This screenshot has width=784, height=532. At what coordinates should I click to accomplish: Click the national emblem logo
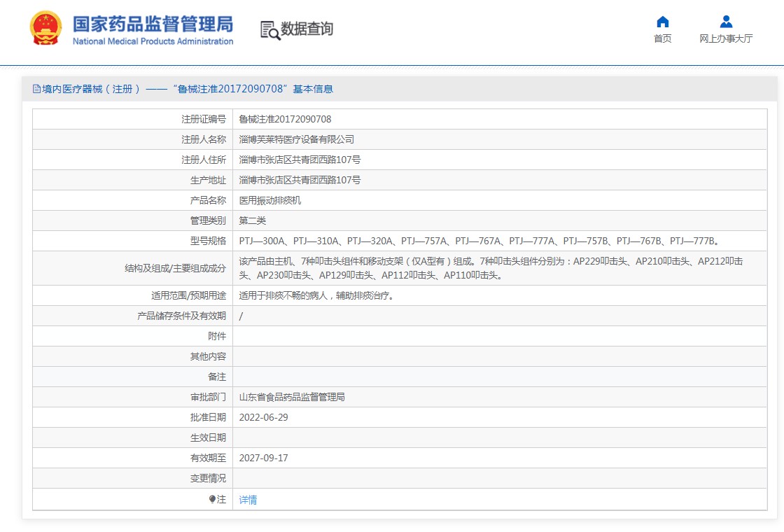45,29
